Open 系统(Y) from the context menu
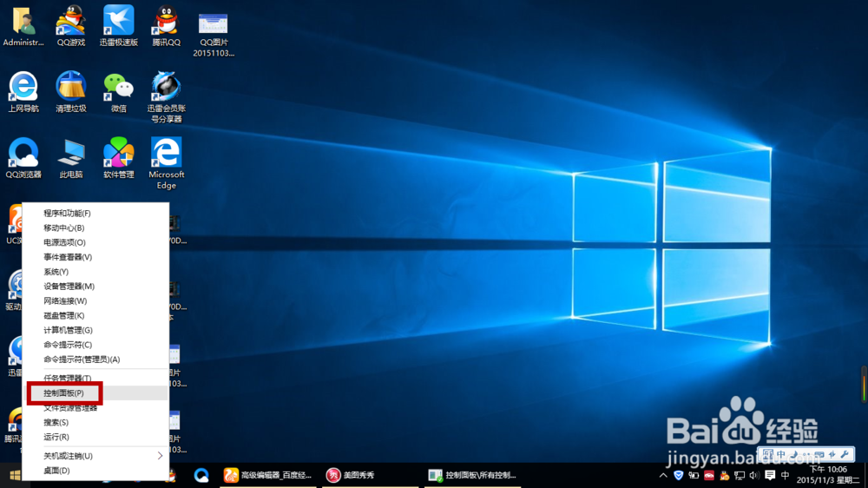The width and height of the screenshot is (868, 488). (95, 272)
